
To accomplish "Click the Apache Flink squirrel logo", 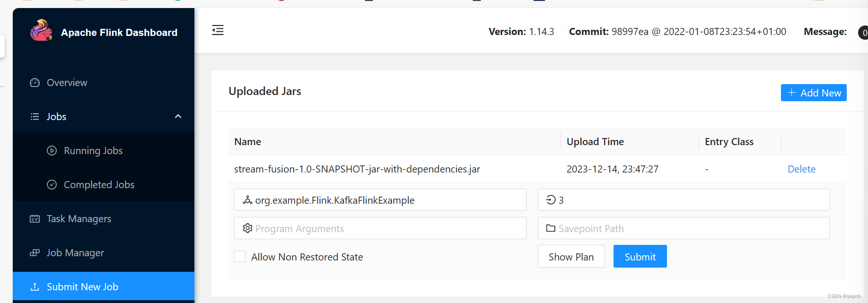I will point(41,30).
